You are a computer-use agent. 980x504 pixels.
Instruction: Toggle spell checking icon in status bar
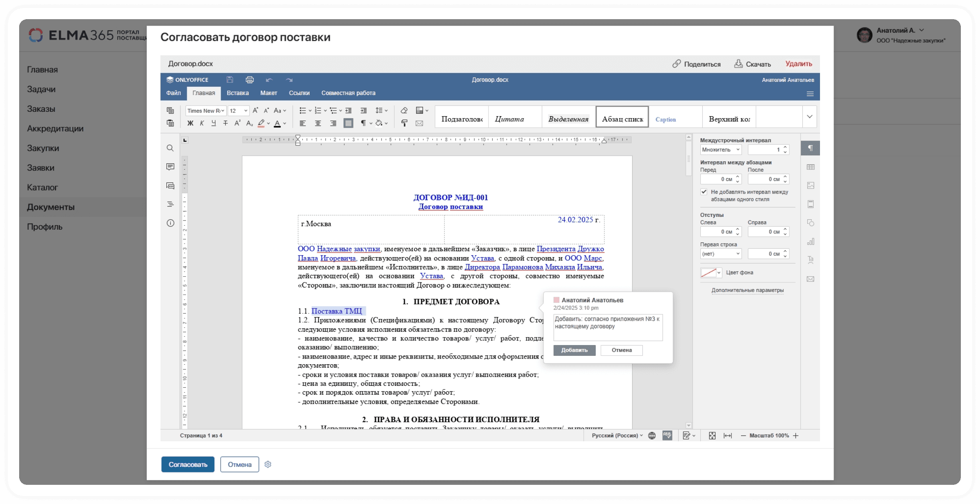667,435
